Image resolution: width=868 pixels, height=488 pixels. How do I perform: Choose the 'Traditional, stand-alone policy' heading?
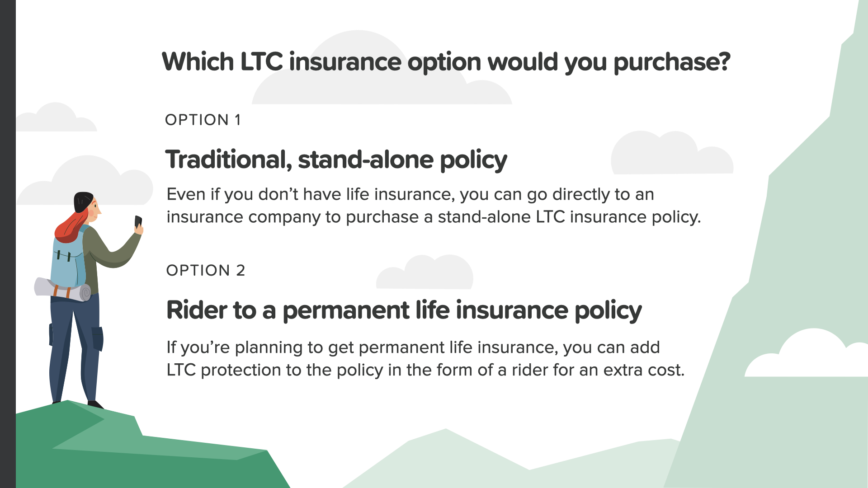(336, 160)
